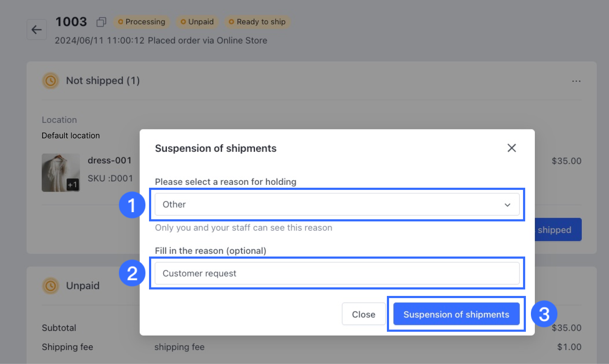Focus the Fill in the reason field
The height and width of the screenshot is (364, 609).
337,273
